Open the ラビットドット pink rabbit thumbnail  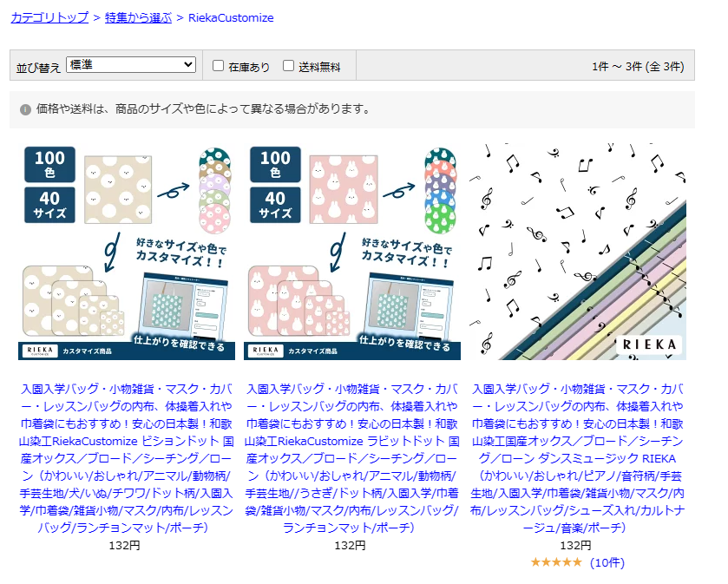(x=352, y=251)
